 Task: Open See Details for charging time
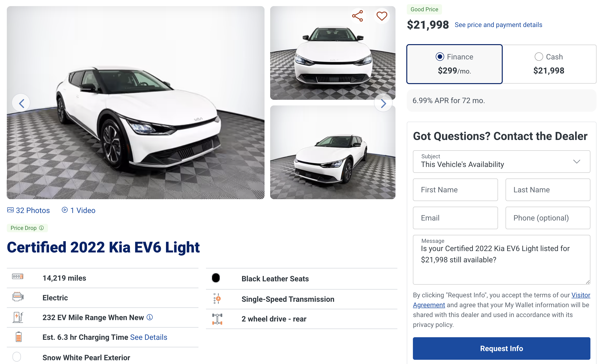pos(149,337)
